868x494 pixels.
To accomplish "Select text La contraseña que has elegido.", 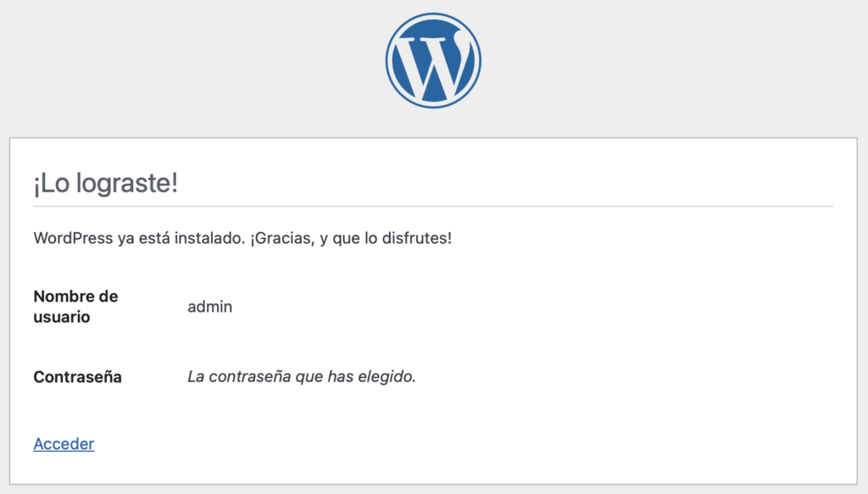I will [302, 377].
